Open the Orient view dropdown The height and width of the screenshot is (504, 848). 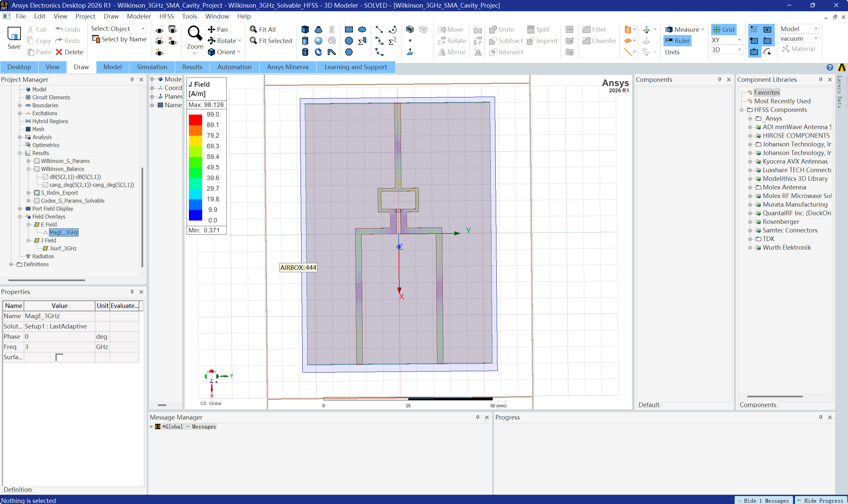pos(224,52)
